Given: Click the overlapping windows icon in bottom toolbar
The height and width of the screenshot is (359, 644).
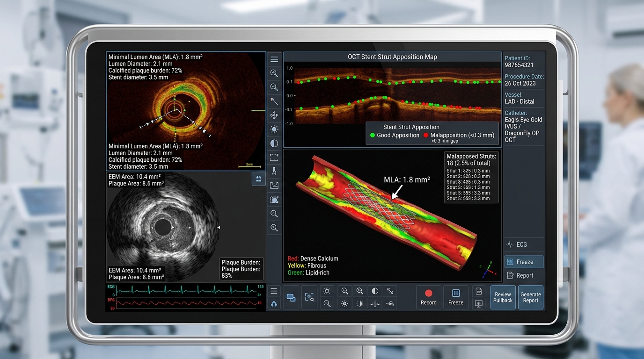Looking at the screenshot, I should tap(291, 297).
